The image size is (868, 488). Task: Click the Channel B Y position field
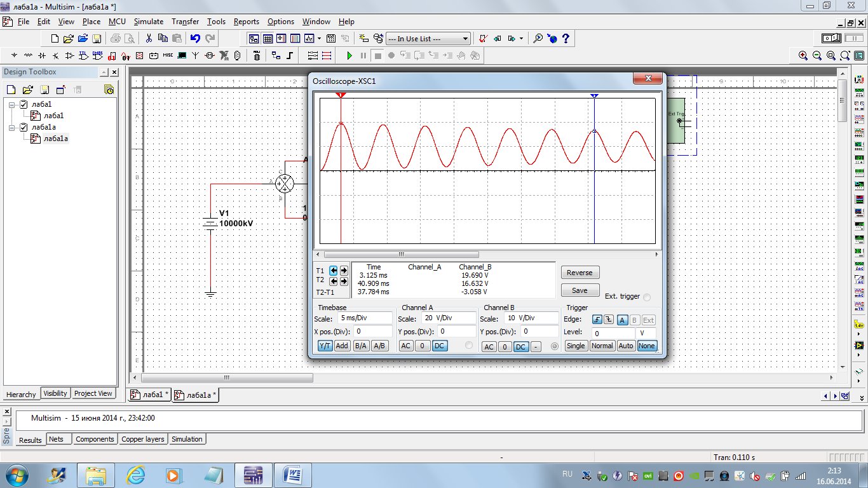pos(539,331)
